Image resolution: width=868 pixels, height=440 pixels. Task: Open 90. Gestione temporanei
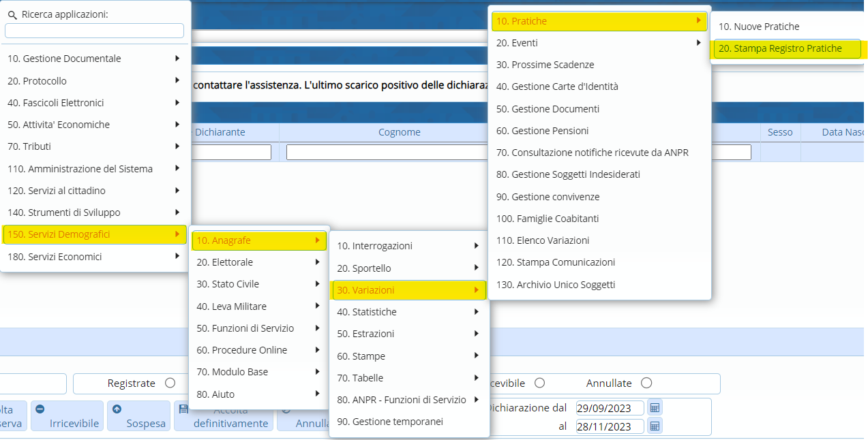click(x=390, y=422)
